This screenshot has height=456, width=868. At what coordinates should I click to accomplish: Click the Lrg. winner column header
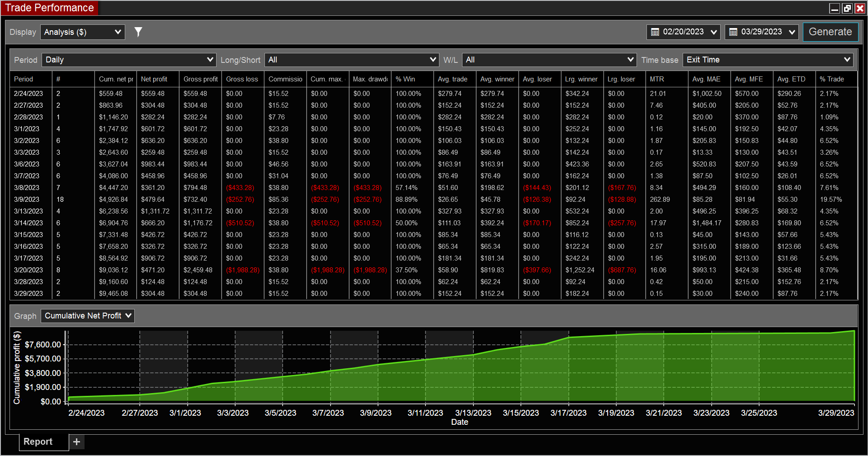[581, 79]
